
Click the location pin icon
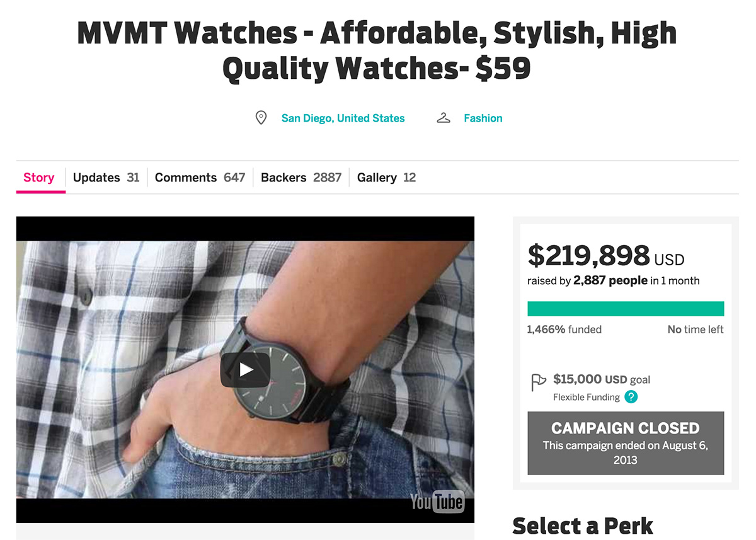point(261,118)
